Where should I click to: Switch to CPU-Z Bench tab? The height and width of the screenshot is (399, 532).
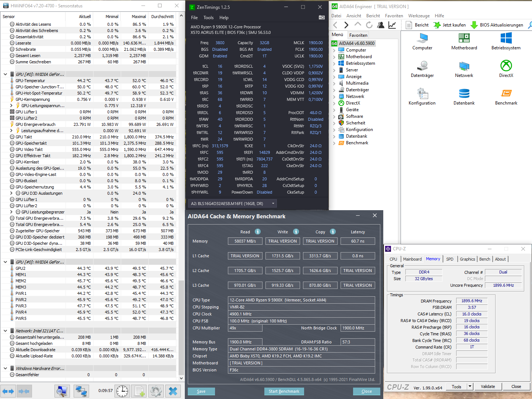pos(485,259)
